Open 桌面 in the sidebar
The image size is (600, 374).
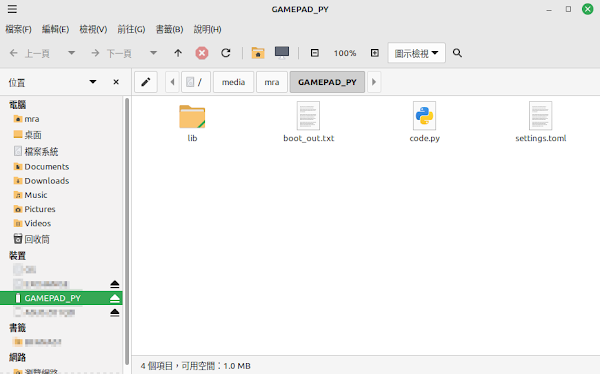tap(28, 135)
